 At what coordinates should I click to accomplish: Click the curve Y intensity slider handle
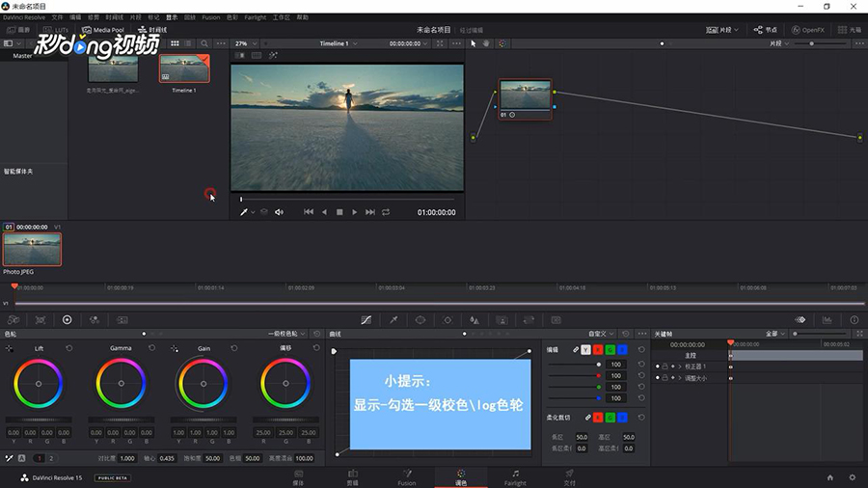point(598,364)
